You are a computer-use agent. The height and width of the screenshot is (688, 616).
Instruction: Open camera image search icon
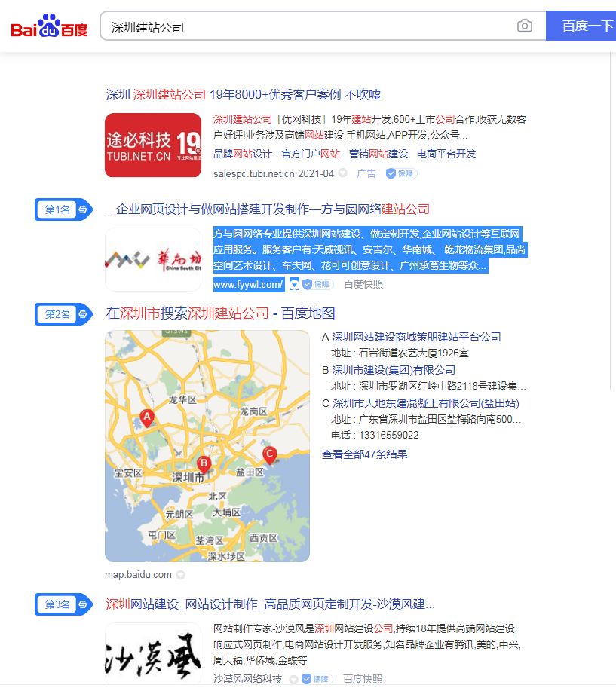[x=524, y=26]
